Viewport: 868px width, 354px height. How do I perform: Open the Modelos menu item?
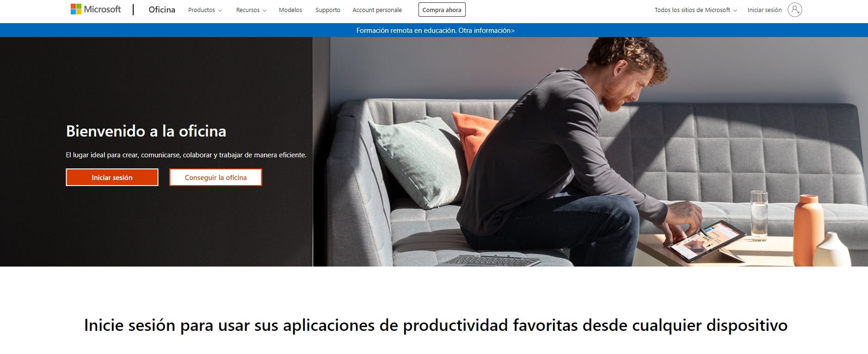coord(290,10)
